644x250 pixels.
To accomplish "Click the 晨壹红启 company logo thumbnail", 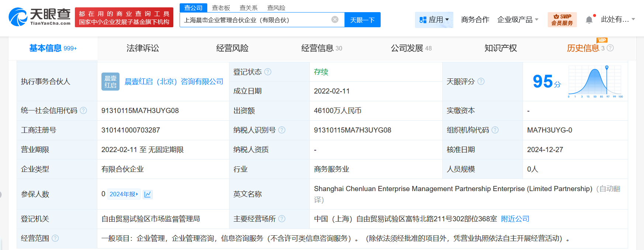I will point(110,81).
